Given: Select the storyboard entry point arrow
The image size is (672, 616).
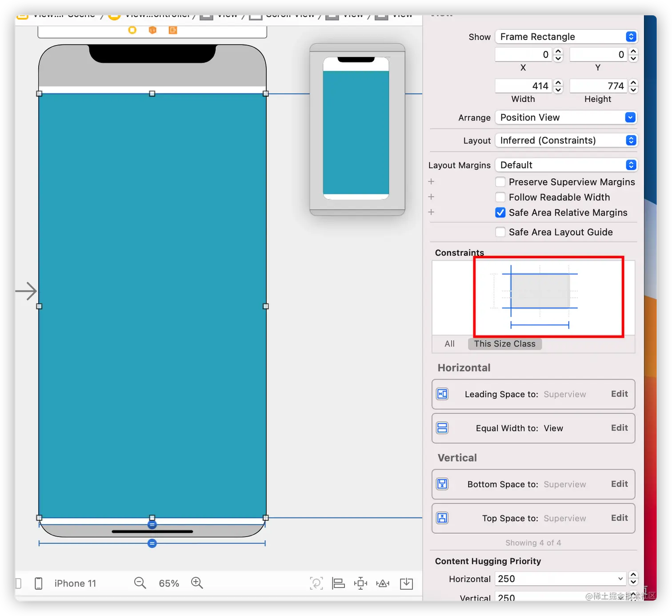Looking at the screenshot, I should coord(26,291).
